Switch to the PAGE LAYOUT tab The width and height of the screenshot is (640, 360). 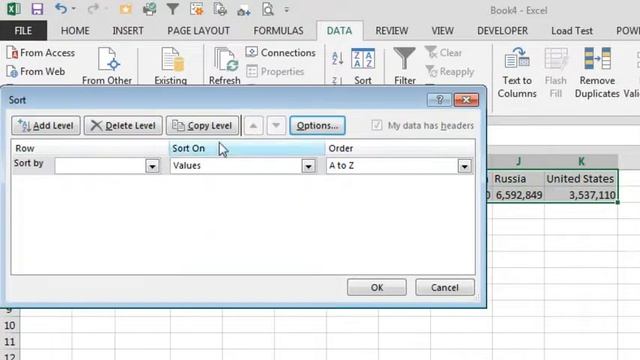(x=198, y=31)
